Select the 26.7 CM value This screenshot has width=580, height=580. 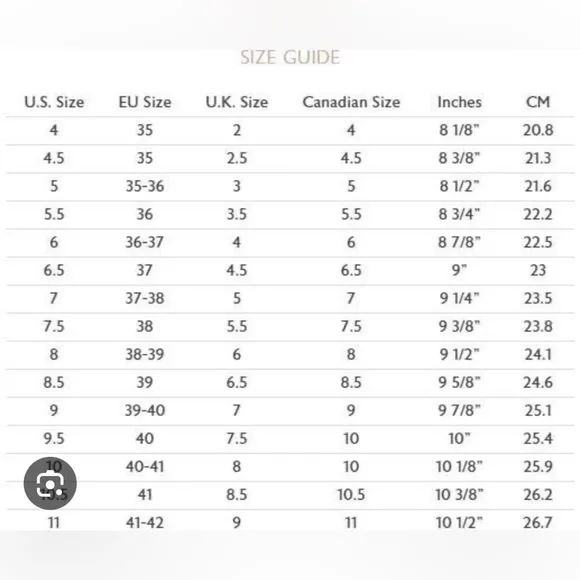coord(538,523)
